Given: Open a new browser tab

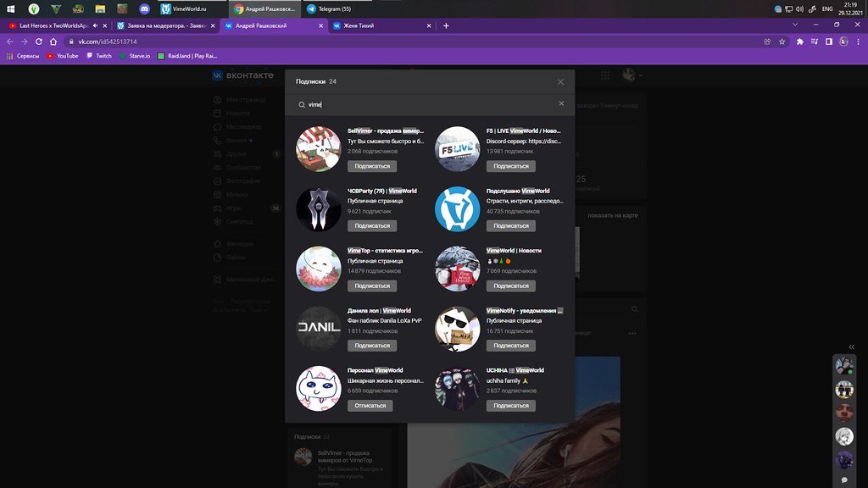Looking at the screenshot, I should point(446,25).
